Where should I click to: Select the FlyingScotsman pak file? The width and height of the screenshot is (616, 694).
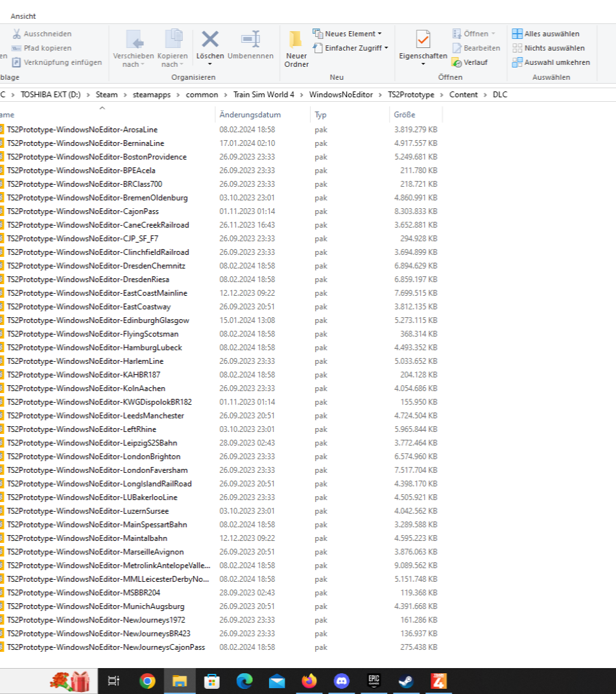point(93,334)
